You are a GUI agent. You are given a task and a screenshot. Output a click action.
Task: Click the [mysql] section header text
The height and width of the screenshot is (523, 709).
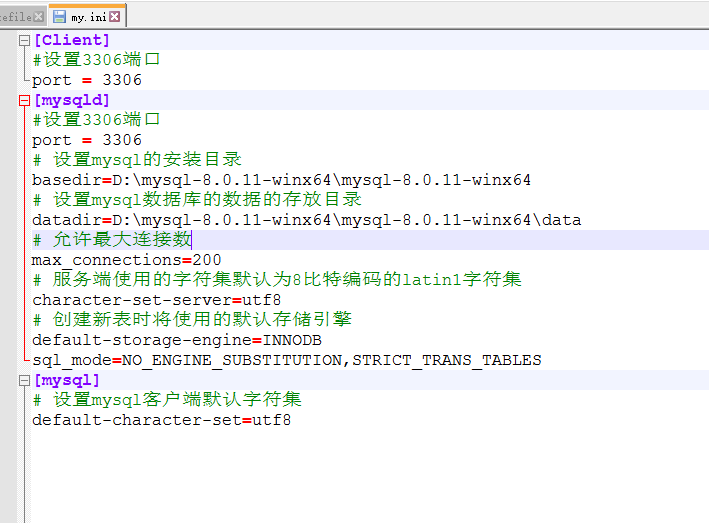(x=67, y=380)
